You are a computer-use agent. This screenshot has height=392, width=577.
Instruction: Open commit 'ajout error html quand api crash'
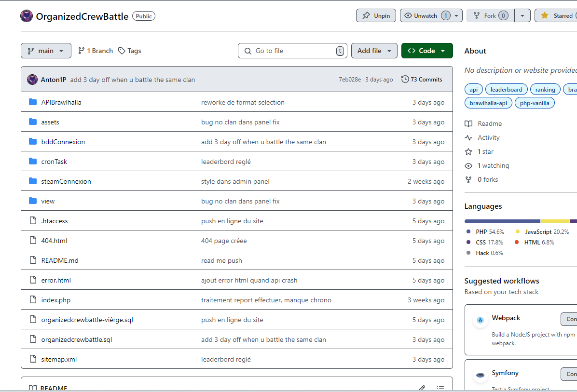tap(249, 280)
